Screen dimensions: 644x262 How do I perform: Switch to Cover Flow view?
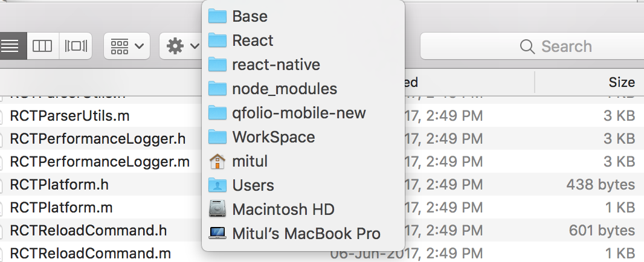coord(76,46)
